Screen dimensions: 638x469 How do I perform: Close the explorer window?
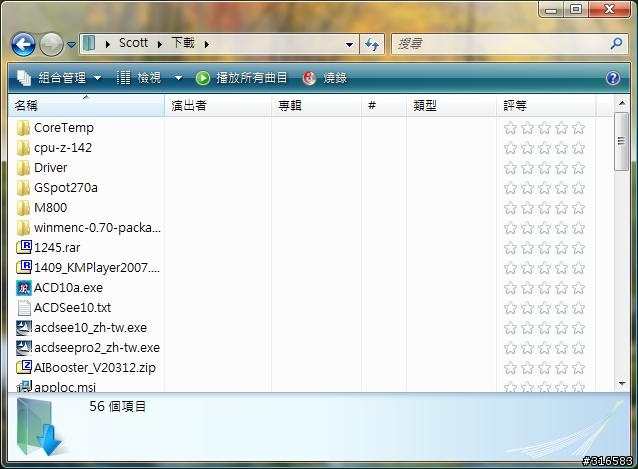pyautogui.click(x=609, y=9)
